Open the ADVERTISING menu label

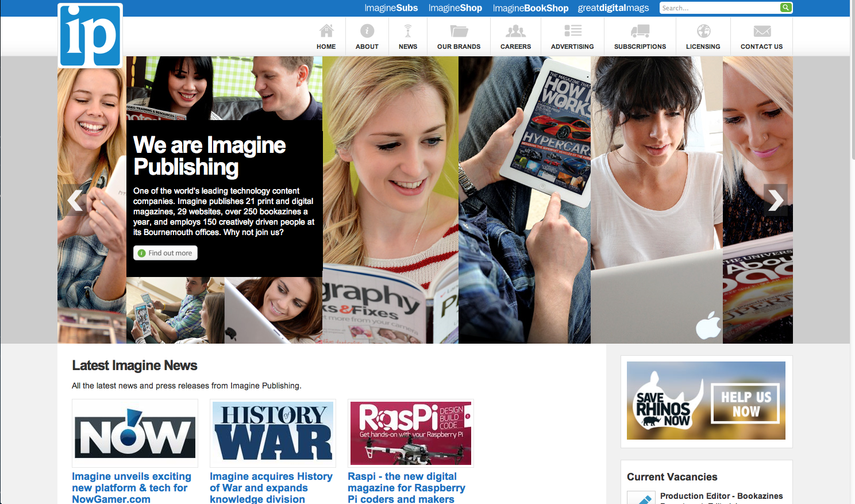572,47
